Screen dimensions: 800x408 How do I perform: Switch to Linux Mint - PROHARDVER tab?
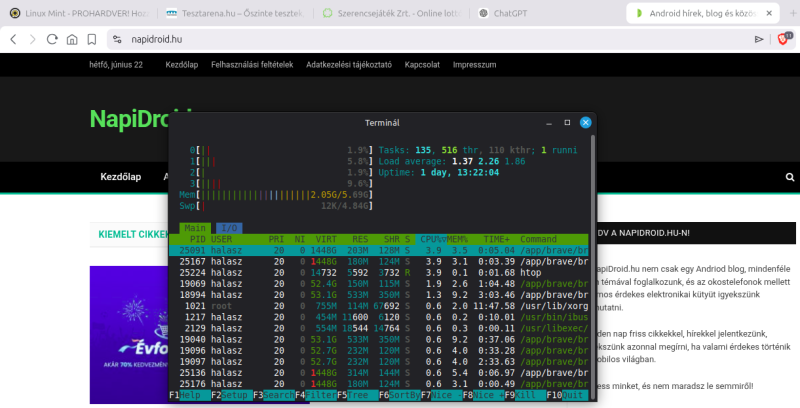coord(80,13)
